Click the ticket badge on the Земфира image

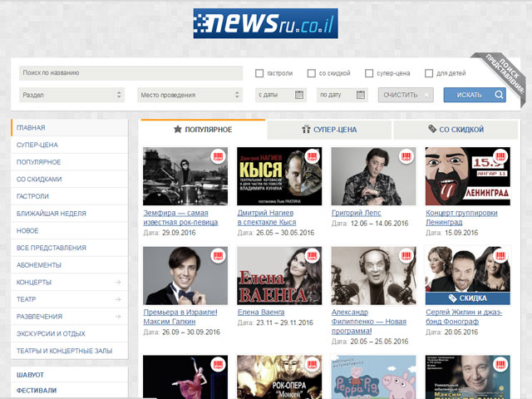218,156
